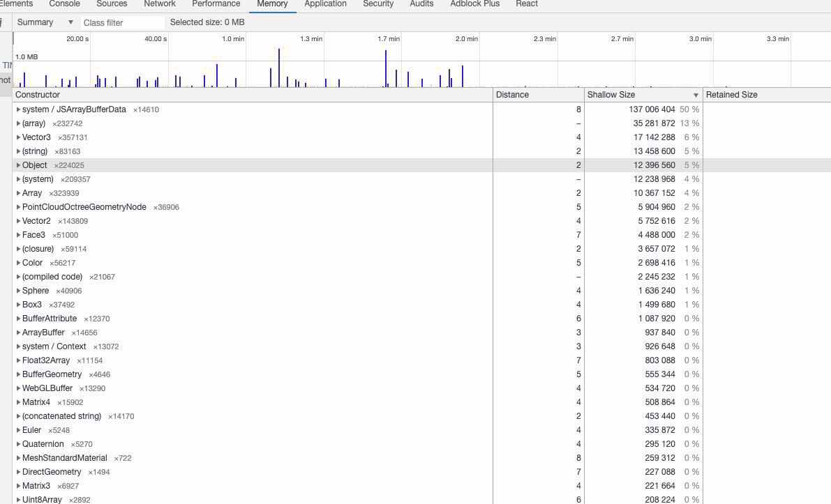Image resolution: width=831 pixels, height=504 pixels.
Task: Expand the Face3 constructor row
Action: tap(18, 235)
